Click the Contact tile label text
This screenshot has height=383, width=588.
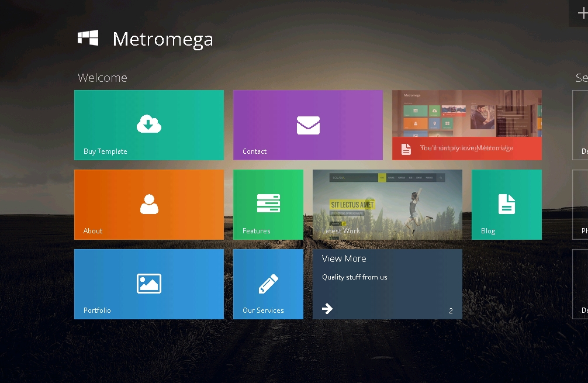[254, 151]
